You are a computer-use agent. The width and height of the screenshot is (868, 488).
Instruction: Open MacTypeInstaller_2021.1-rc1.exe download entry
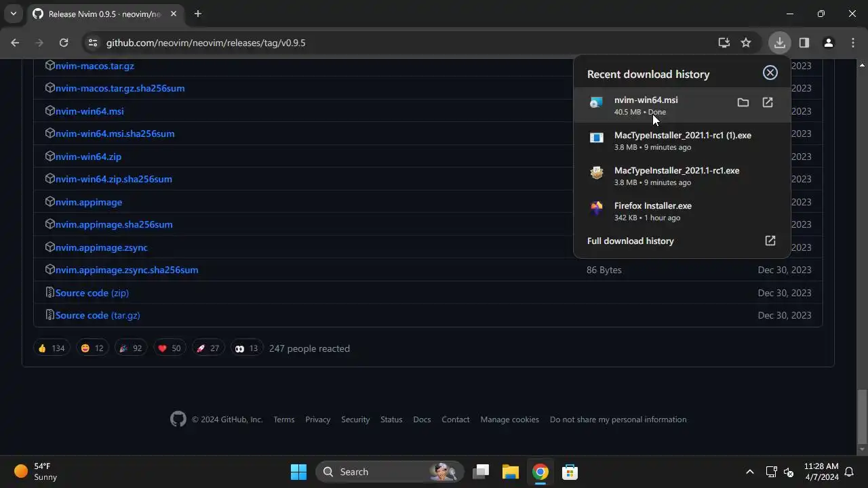[682, 176]
